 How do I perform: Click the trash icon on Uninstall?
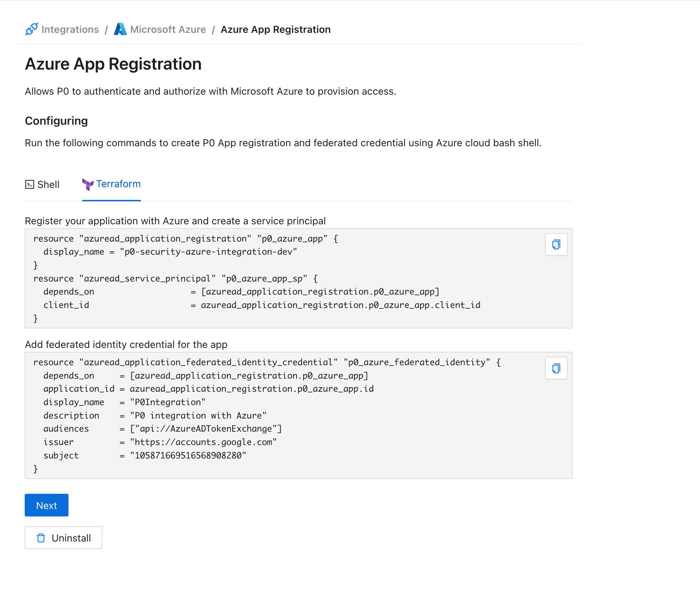(41, 538)
